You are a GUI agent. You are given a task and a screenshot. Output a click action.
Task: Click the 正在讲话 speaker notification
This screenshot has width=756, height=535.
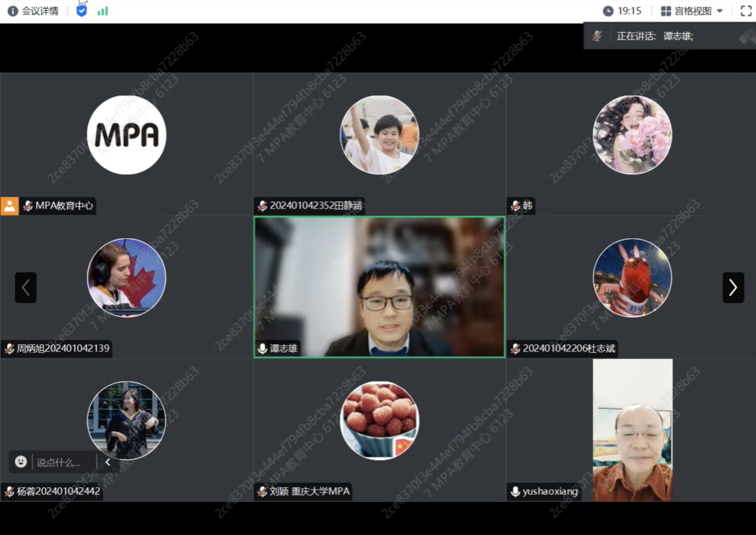pos(654,36)
